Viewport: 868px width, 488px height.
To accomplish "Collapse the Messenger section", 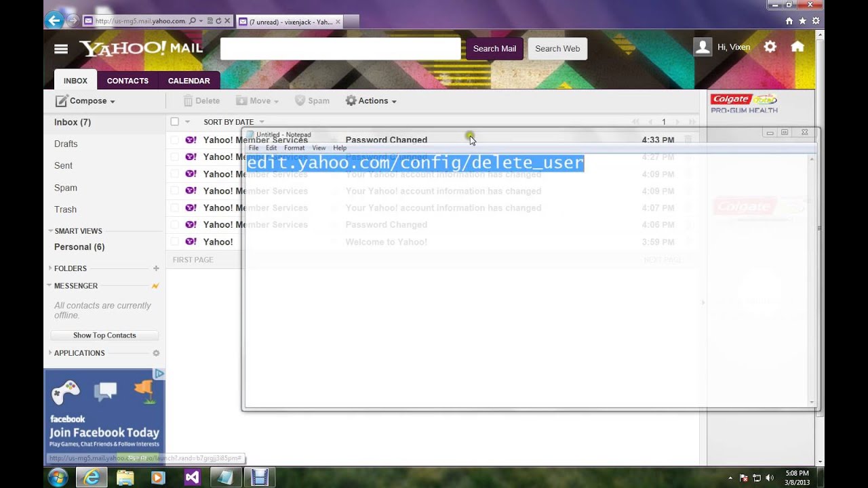I will click(x=50, y=286).
